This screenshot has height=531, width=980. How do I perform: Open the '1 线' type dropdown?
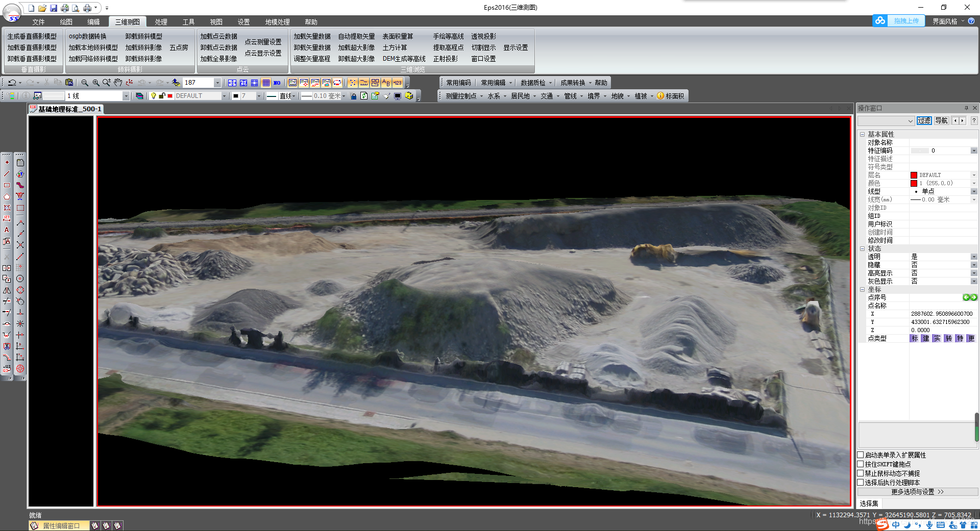point(126,96)
